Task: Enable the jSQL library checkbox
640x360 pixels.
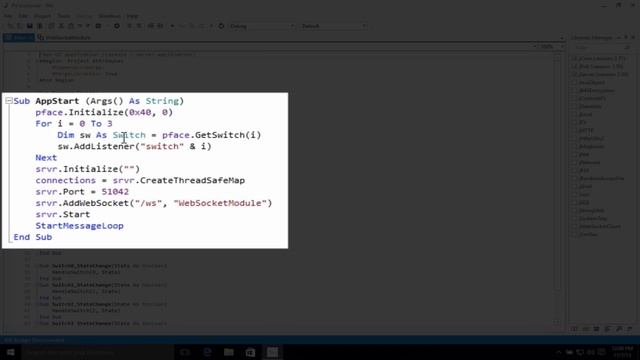Action: 576,202
